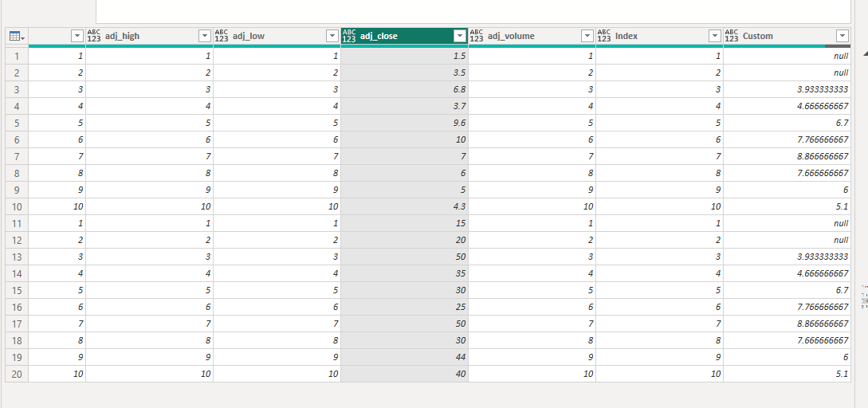Click Custom value 6.7 in row 5
Viewport: 868px width, 408px height.
pyautogui.click(x=787, y=123)
